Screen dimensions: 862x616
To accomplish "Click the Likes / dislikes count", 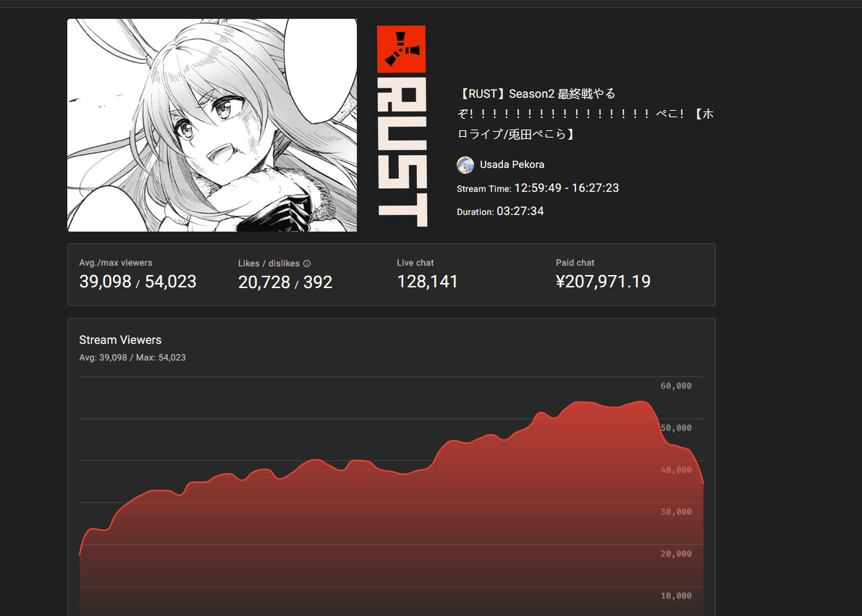I will (285, 282).
